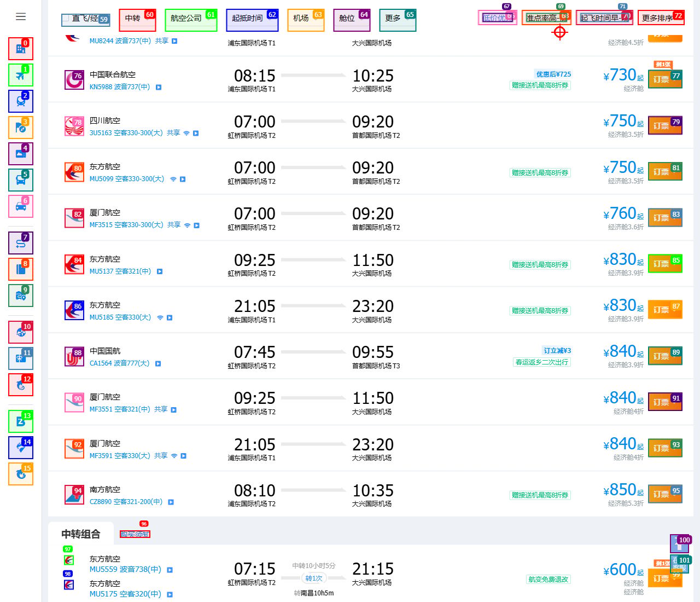
Task: Open the 中转 filter dropdown
Action: [x=137, y=20]
